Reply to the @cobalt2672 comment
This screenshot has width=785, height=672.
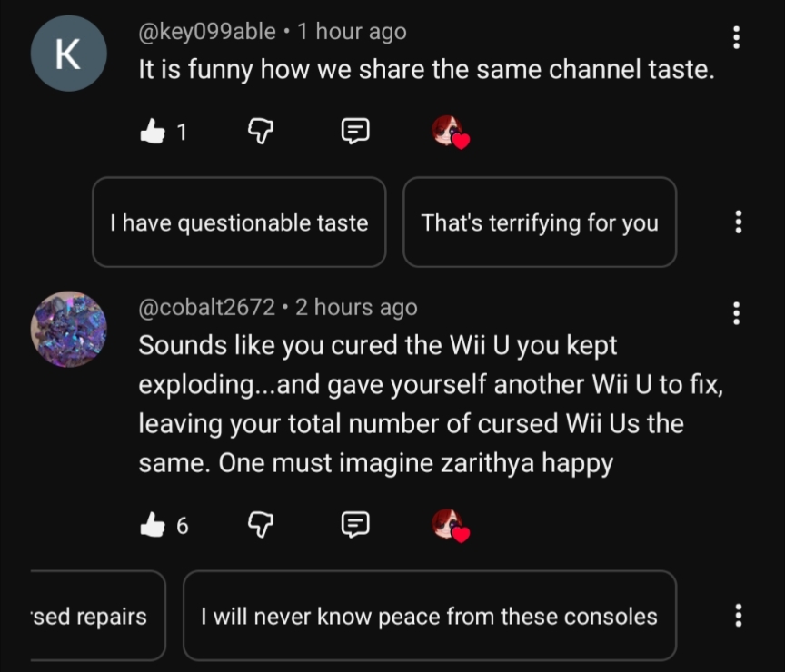(354, 524)
